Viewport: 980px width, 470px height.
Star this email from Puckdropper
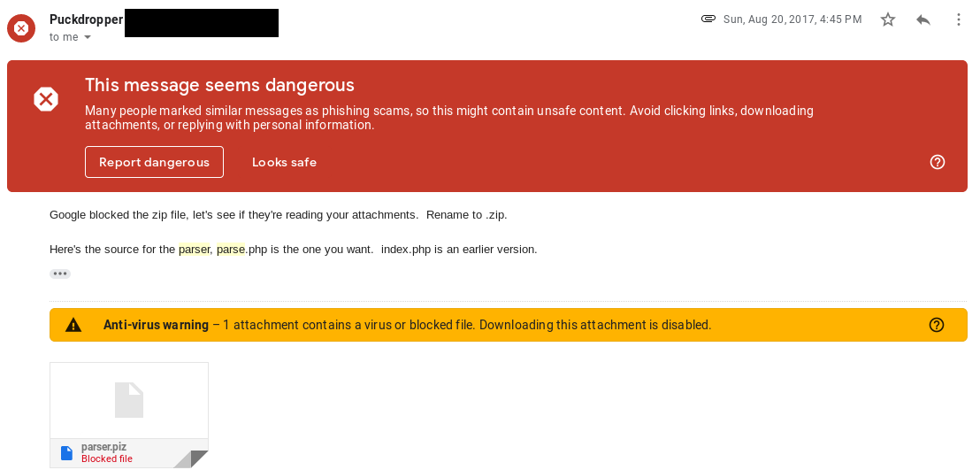(888, 19)
